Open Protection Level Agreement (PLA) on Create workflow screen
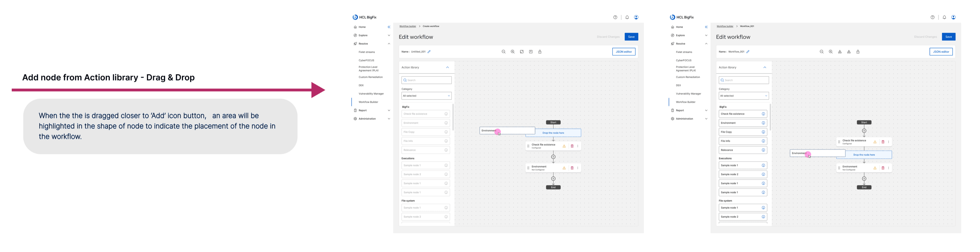This screenshot has width=980, height=252. click(368, 69)
